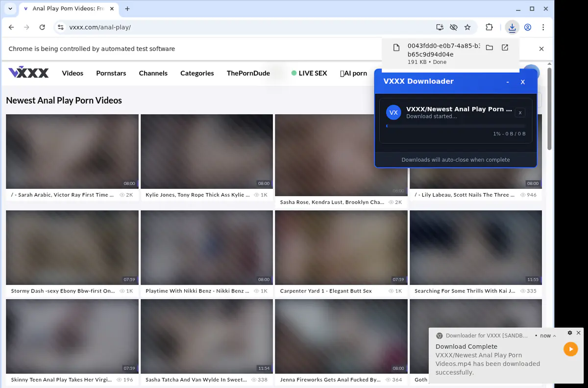Click Downloads will auto-close when complete text
This screenshot has width=588, height=388.
(456, 160)
